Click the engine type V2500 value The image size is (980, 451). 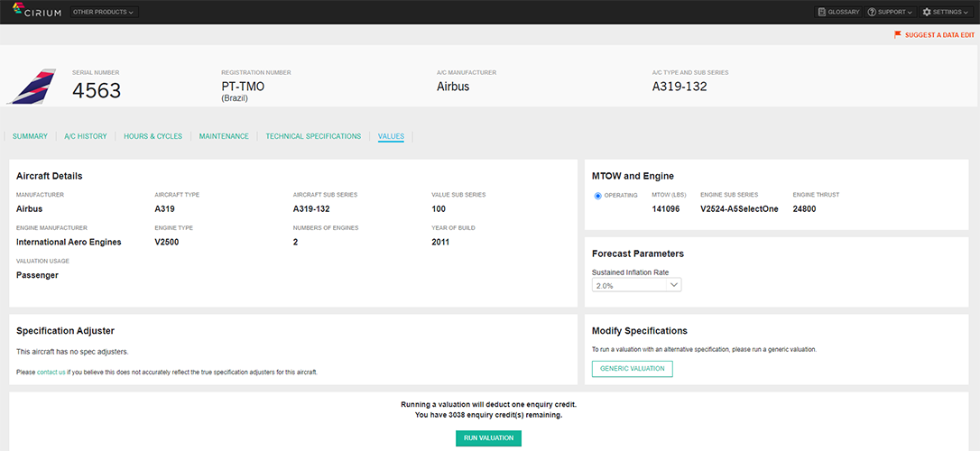(168, 243)
